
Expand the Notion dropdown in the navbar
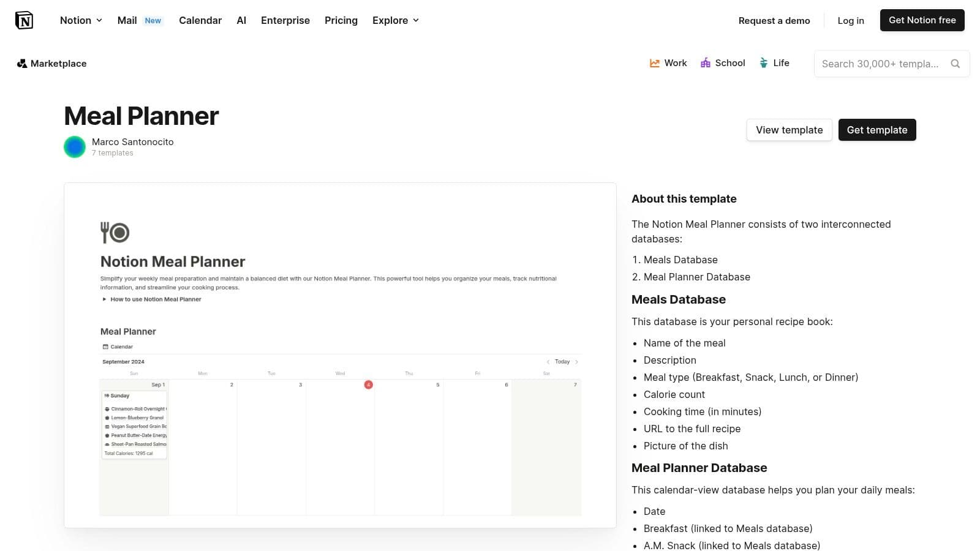tap(80, 20)
